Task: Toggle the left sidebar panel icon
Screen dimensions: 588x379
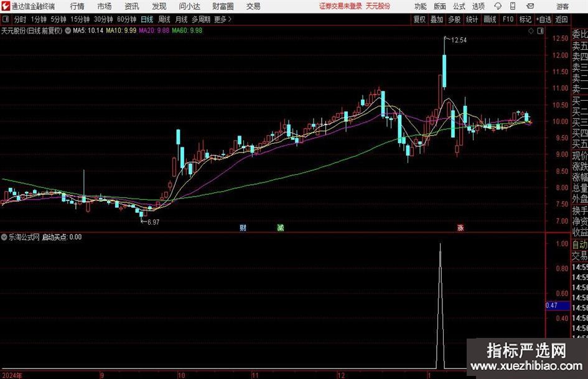Action: (5, 19)
